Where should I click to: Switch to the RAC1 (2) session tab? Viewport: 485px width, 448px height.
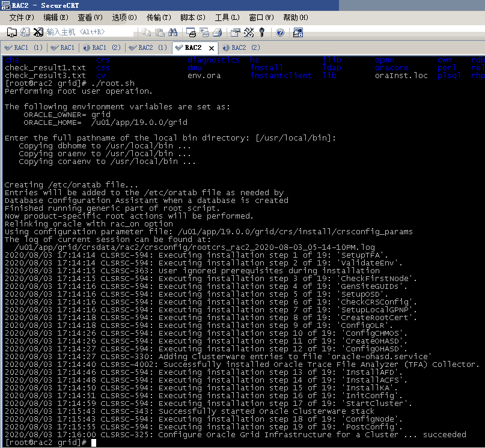(x=102, y=47)
